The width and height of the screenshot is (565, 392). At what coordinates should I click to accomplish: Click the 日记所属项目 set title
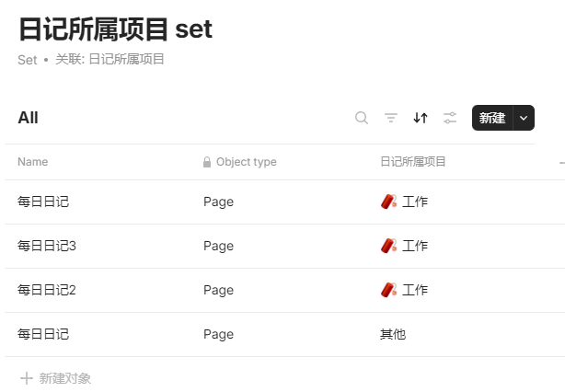coord(115,29)
